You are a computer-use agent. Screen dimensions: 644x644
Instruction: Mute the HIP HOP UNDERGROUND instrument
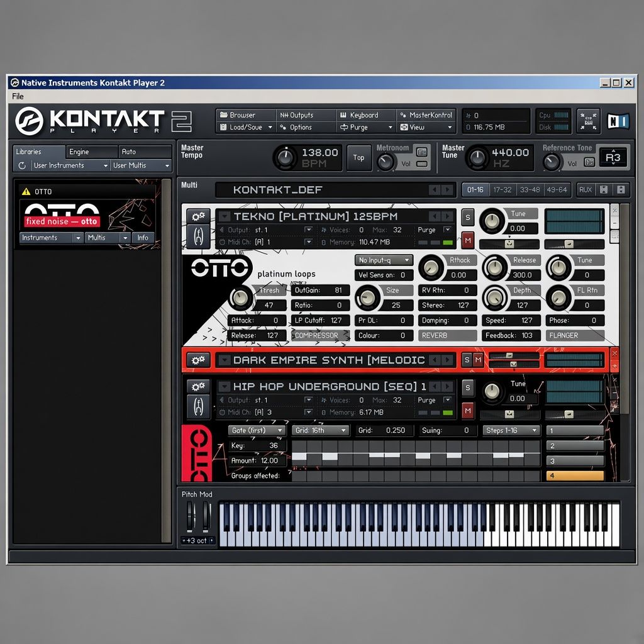[467, 411]
